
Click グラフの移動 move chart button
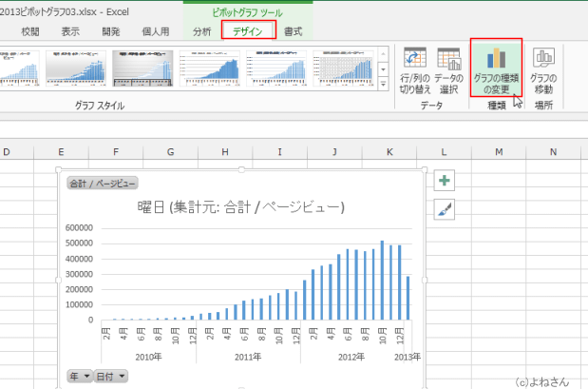[543, 70]
